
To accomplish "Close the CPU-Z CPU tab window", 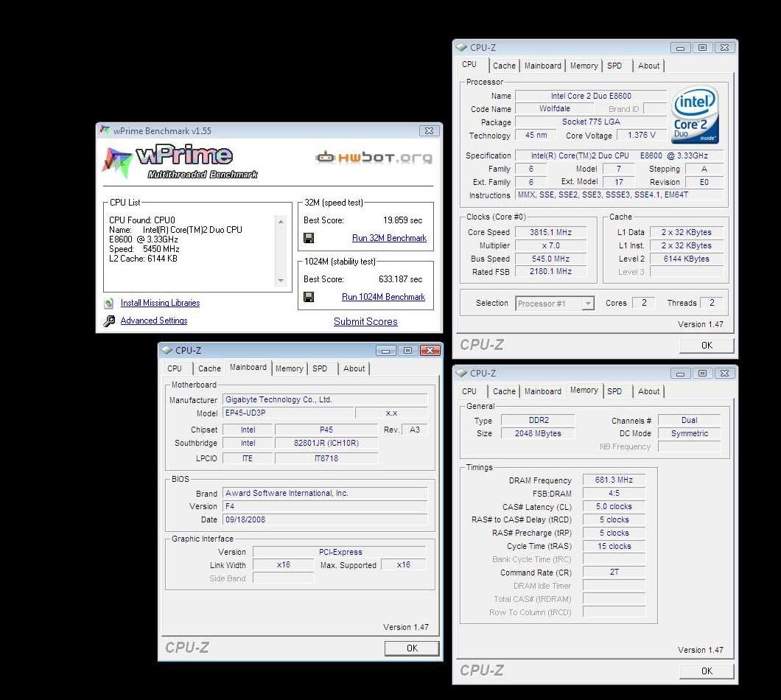I will (725, 48).
